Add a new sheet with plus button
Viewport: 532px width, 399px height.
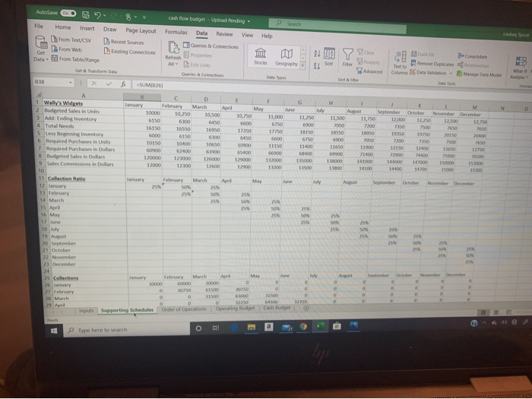tap(306, 308)
